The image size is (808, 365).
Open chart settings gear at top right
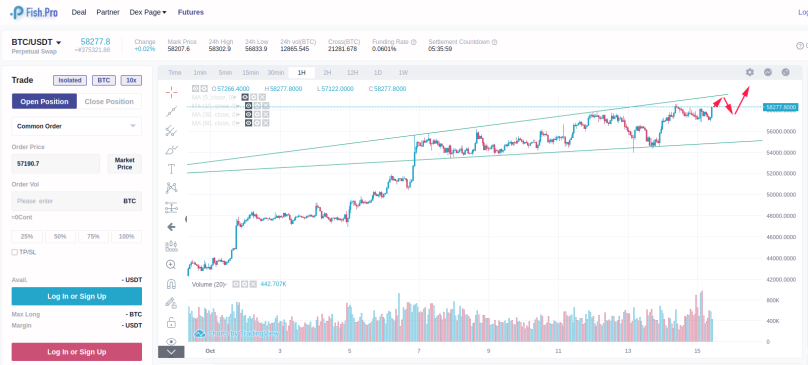[749, 73]
